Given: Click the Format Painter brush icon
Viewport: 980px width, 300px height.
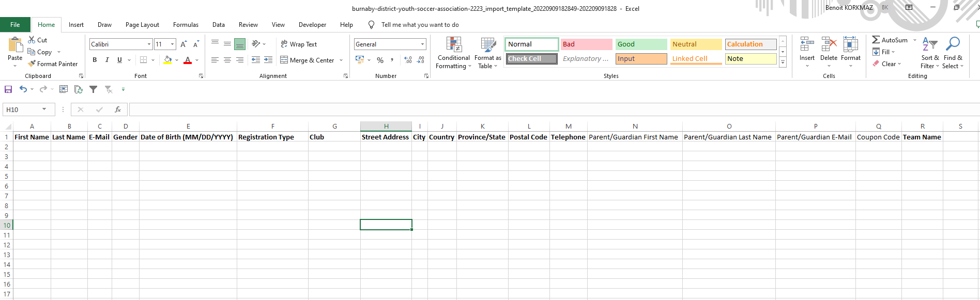Looking at the screenshot, I should (x=32, y=64).
